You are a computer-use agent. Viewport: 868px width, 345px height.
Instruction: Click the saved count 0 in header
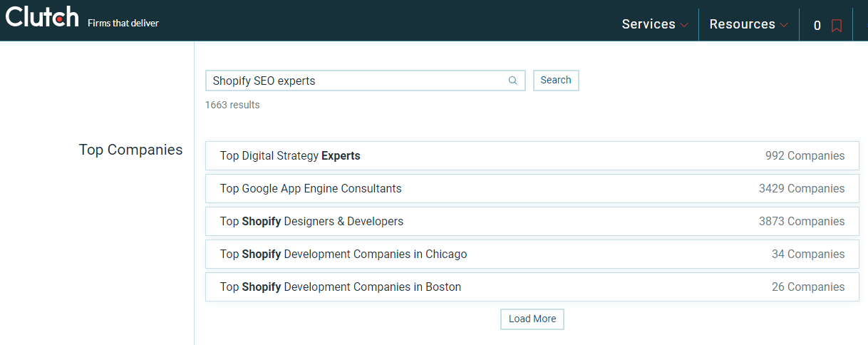click(x=817, y=26)
